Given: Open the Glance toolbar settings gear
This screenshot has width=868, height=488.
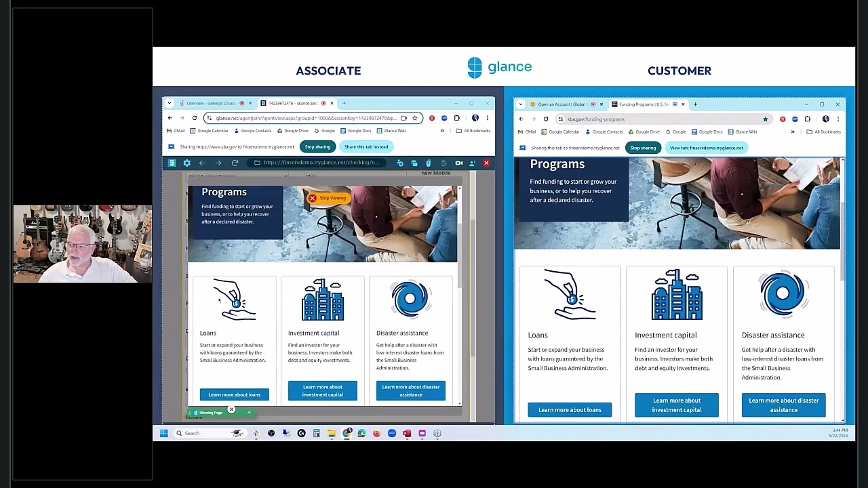Looking at the screenshot, I should (186, 163).
